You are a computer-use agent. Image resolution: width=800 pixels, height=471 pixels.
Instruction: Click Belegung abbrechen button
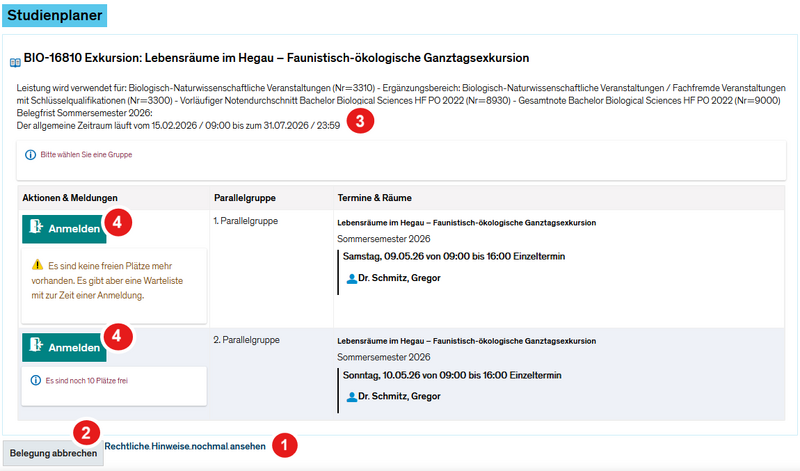pos(53,453)
